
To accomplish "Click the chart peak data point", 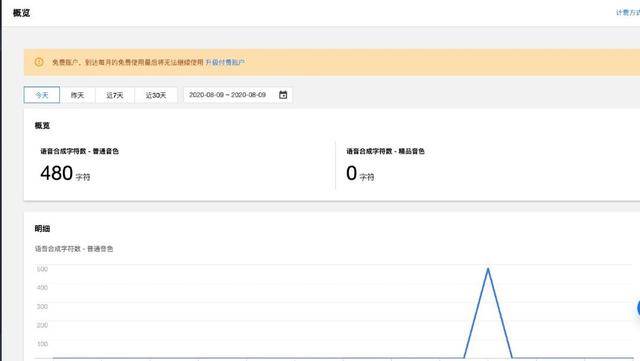I will tap(488, 269).
